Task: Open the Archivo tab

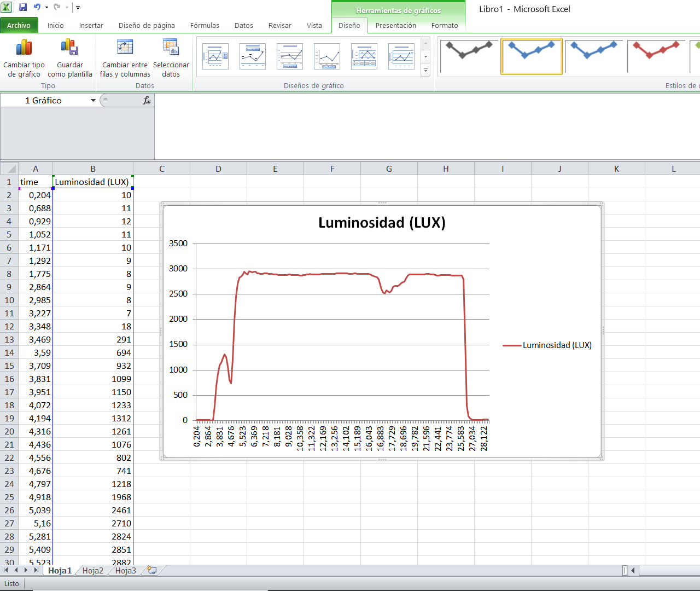Action: (19, 25)
